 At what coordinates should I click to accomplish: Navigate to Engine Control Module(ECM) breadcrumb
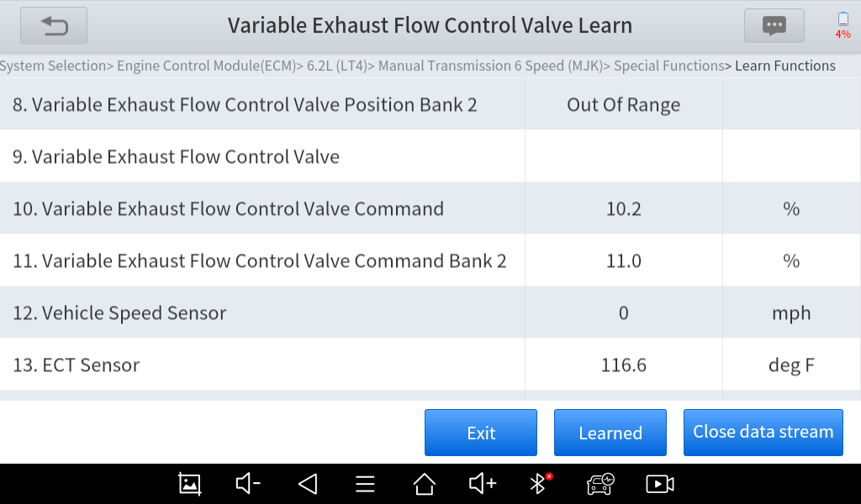[206, 66]
